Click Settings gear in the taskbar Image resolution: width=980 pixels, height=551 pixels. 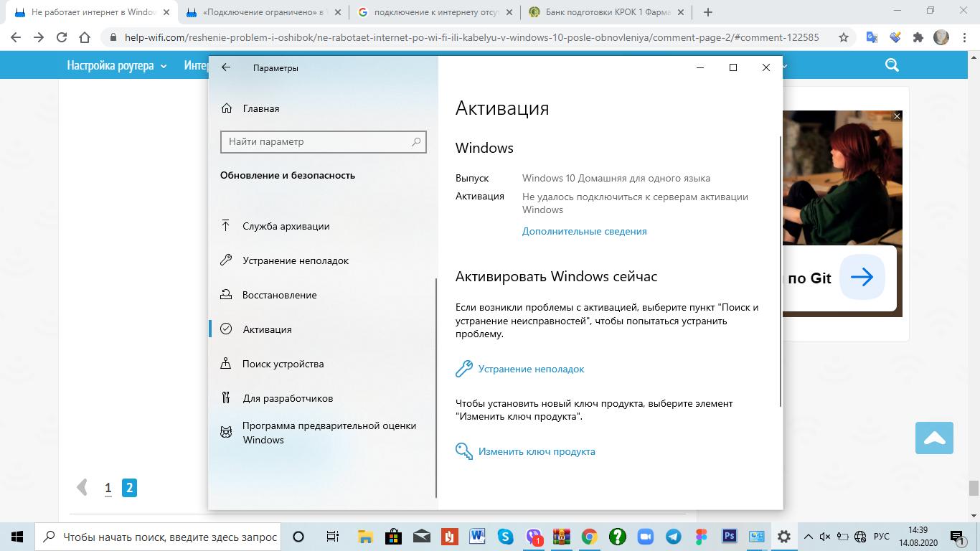[784, 537]
